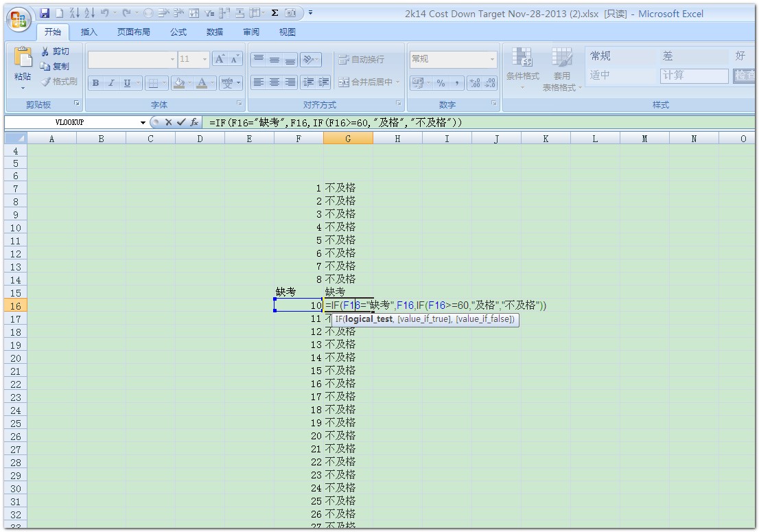Click the camera icon in the Quick Access Toolbar
The image size is (759, 532).
(290, 13)
